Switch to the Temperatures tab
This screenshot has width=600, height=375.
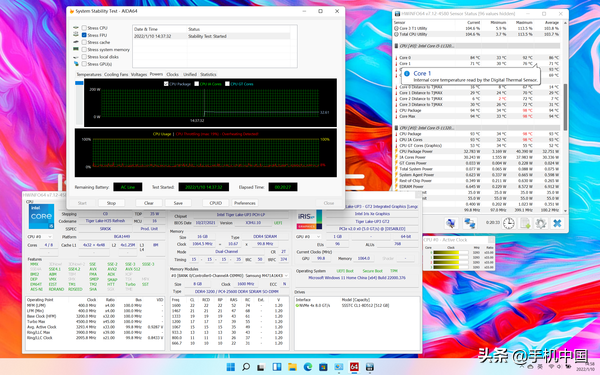(x=89, y=74)
